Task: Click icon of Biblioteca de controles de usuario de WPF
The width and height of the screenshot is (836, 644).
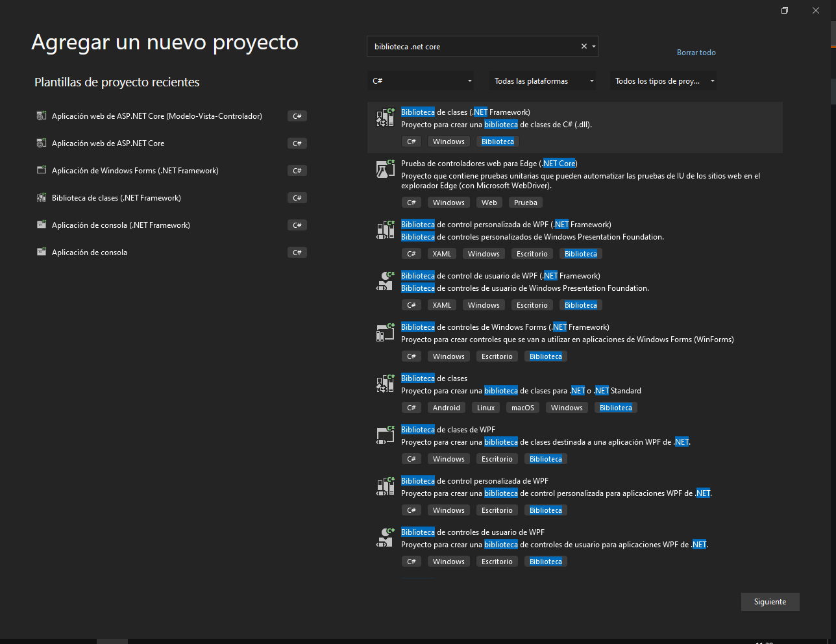Action: (x=385, y=538)
